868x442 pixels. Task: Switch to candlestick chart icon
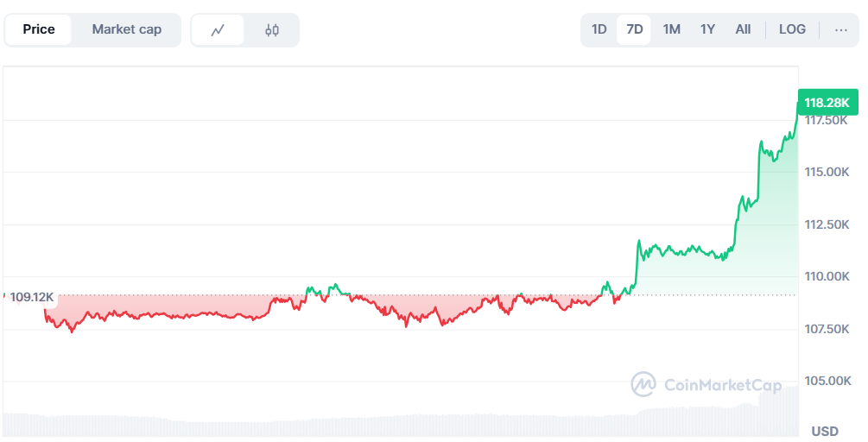coord(272,30)
